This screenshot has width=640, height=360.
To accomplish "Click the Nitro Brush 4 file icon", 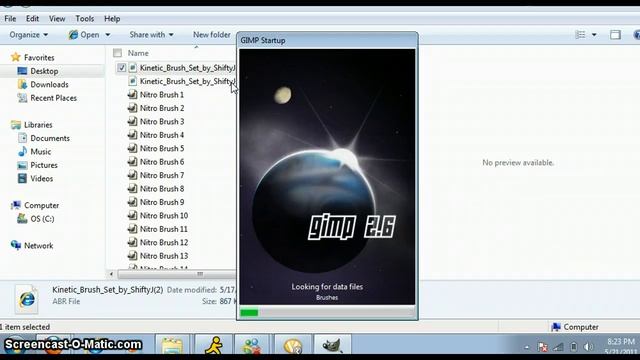I will click(133, 135).
